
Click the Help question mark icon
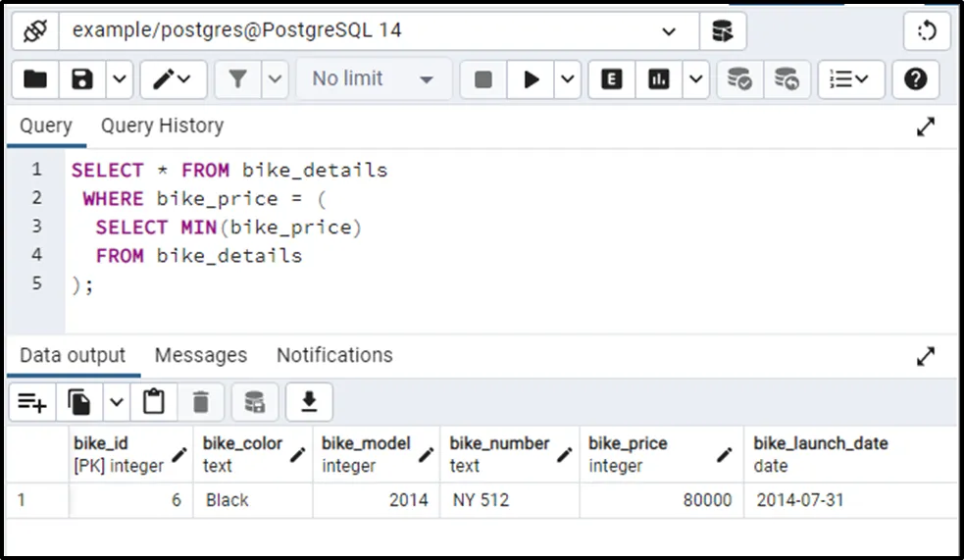(915, 79)
